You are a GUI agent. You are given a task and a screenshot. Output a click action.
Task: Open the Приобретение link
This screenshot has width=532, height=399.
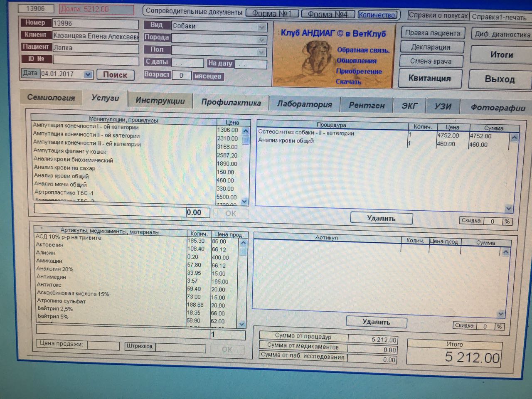click(x=359, y=71)
